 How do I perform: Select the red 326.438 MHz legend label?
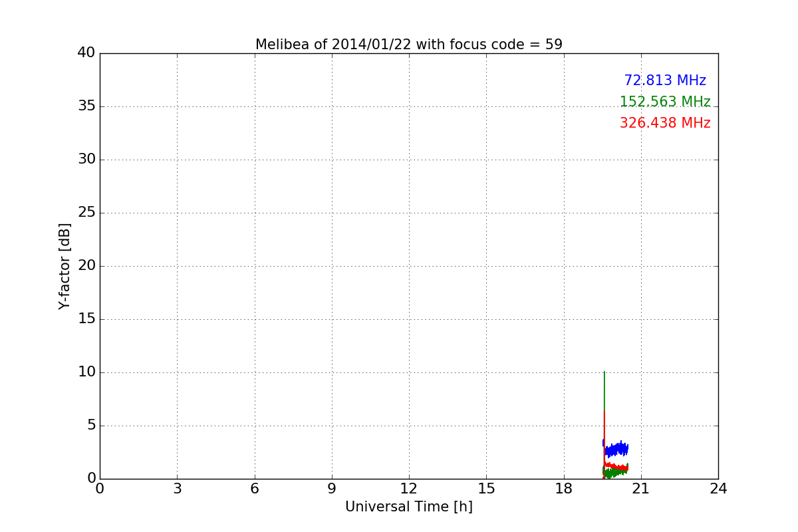tap(665, 123)
